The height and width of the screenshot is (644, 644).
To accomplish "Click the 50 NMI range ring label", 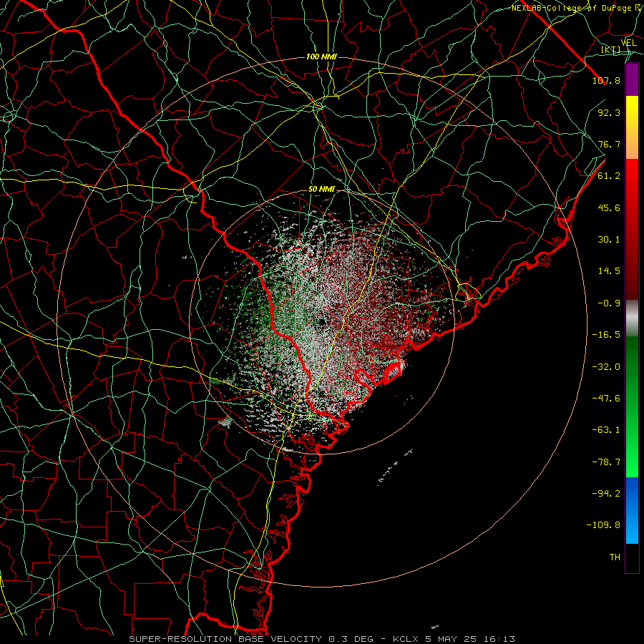I will [x=321, y=190].
